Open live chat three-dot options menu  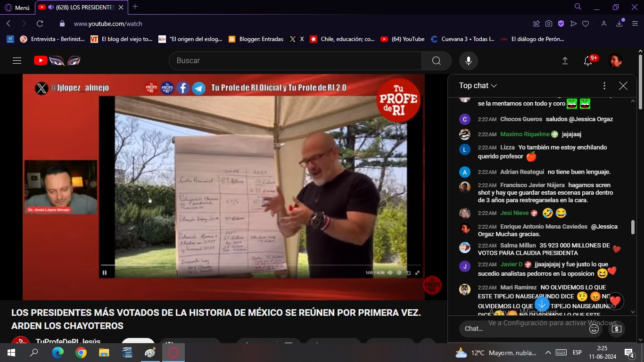(604, 86)
